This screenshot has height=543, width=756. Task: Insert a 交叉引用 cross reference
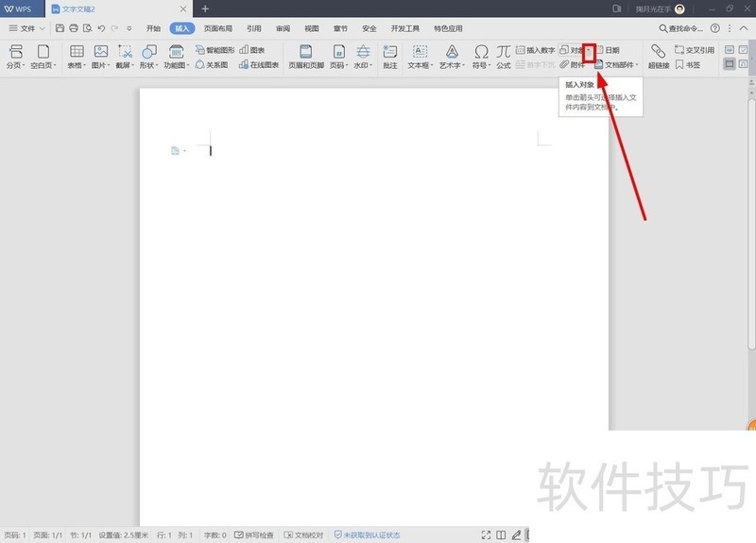695,50
